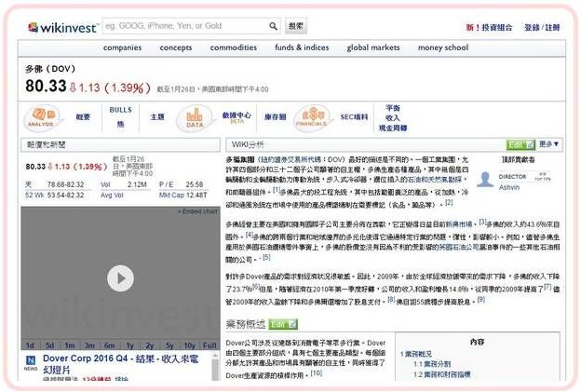Expand the 更多 dropdown
The height and width of the screenshot is (392, 581).
(548, 144)
